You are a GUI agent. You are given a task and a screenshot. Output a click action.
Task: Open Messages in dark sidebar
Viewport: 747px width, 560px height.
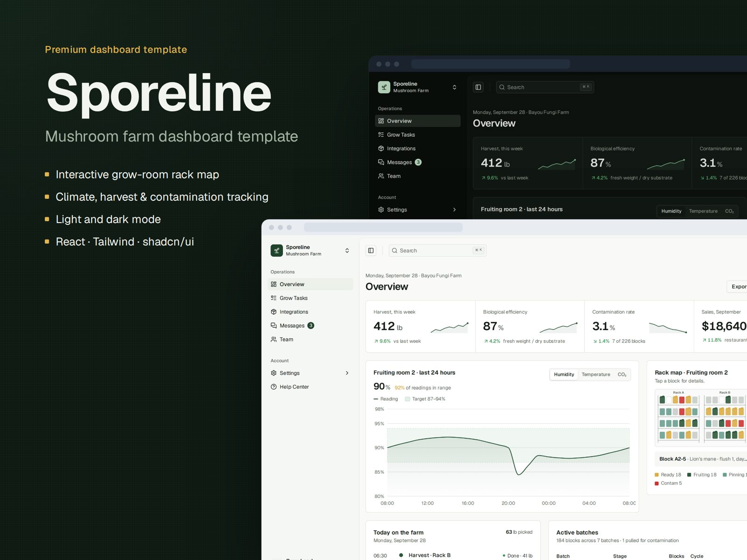click(x=418, y=162)
